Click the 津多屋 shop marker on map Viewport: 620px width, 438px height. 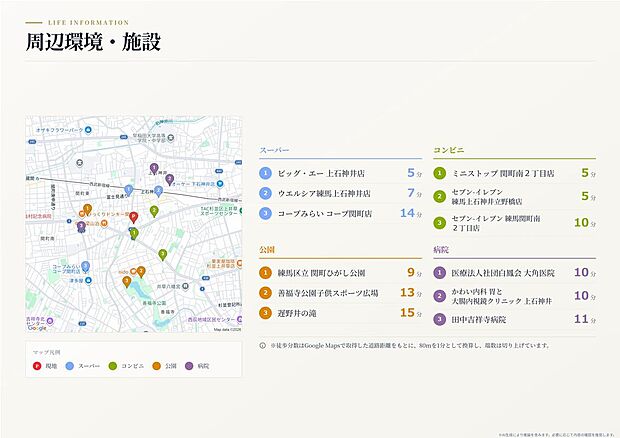coord(88,280)
